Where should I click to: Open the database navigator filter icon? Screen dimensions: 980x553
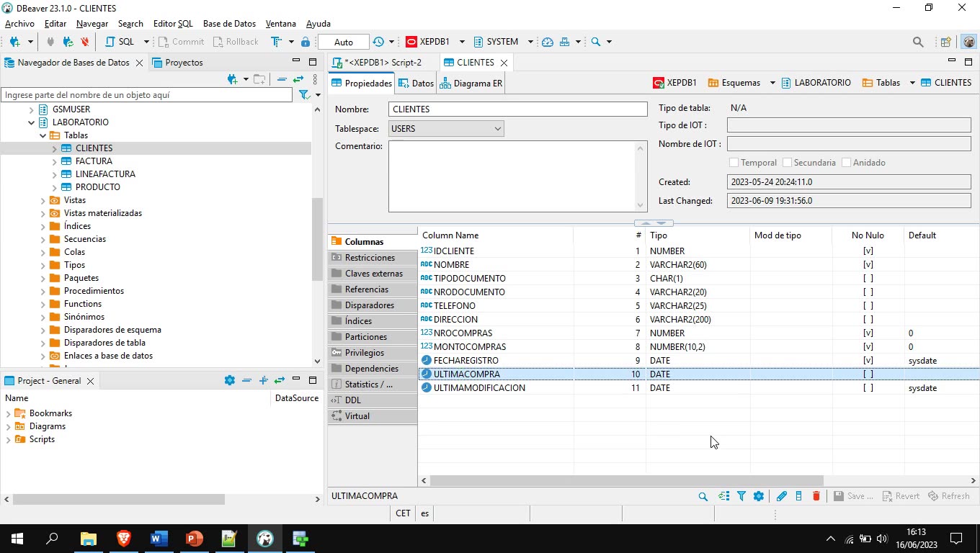(x=303, y=94)
